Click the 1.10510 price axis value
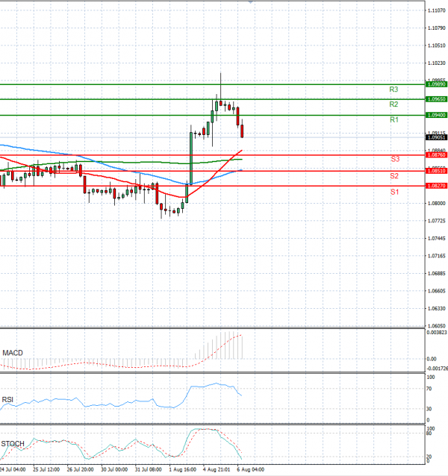Viewport: 448px width, 476px height. (437, 46)
